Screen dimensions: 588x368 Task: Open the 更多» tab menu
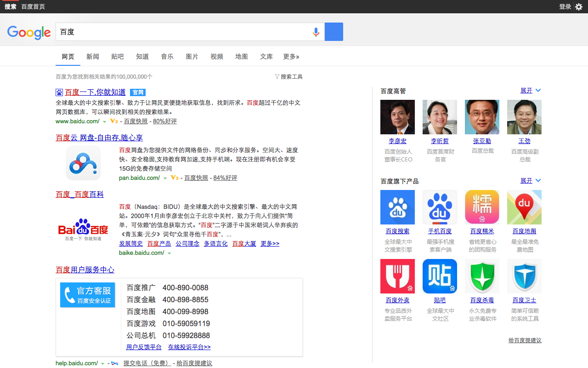pyautogui.click(x=291, y=57)
